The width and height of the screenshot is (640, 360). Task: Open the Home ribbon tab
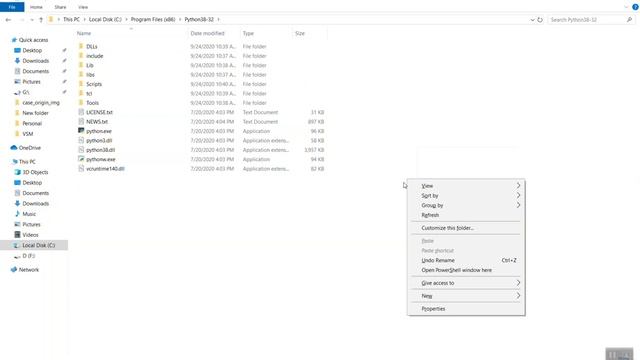36,7
